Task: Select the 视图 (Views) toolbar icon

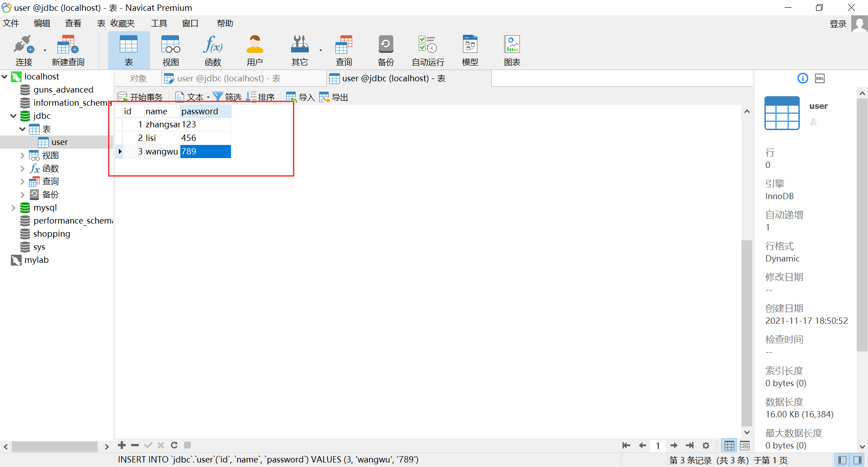Action: coord(170,50)
